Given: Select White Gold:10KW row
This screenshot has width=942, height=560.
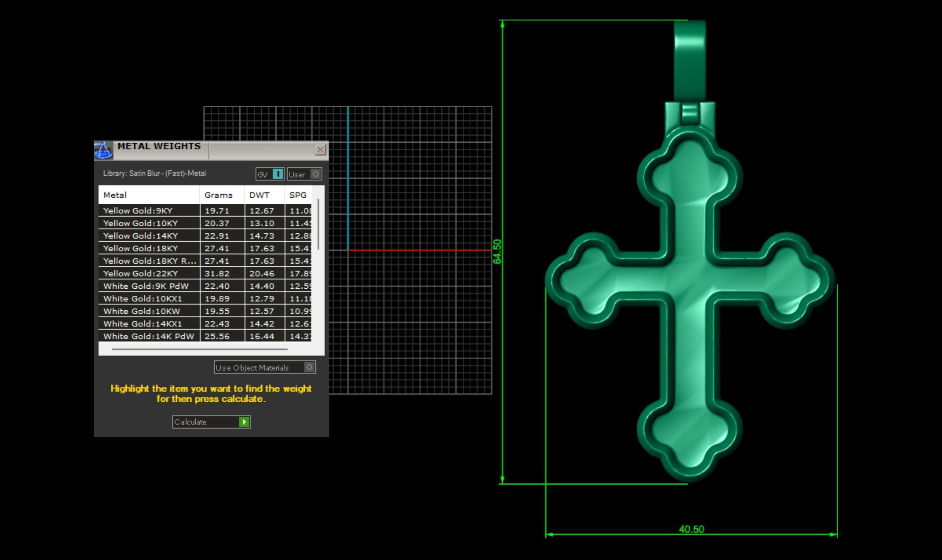Looking at the screenshot, I should coord(205,311).
